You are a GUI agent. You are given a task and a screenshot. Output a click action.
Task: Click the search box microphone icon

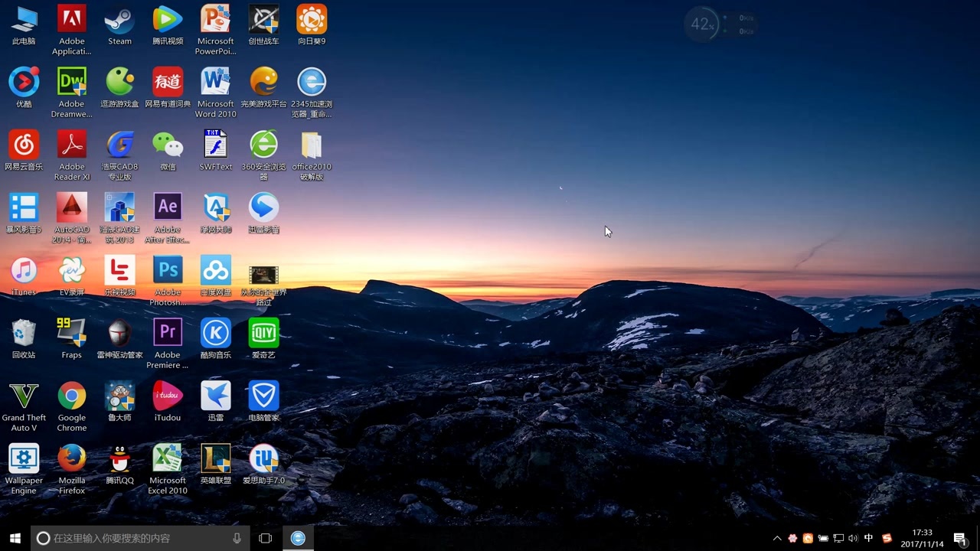click(x=237, y=538)
